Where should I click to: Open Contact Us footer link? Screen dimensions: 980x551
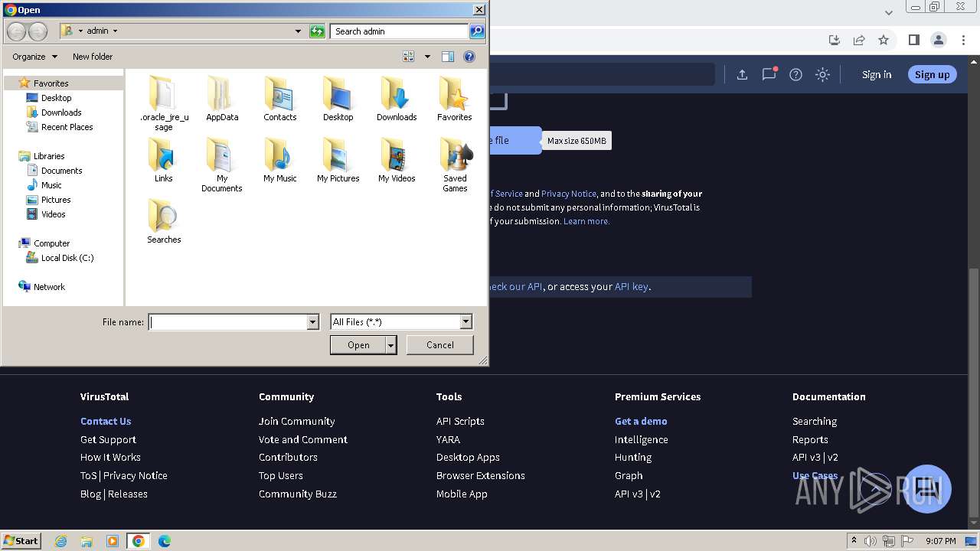coord(106,421)
